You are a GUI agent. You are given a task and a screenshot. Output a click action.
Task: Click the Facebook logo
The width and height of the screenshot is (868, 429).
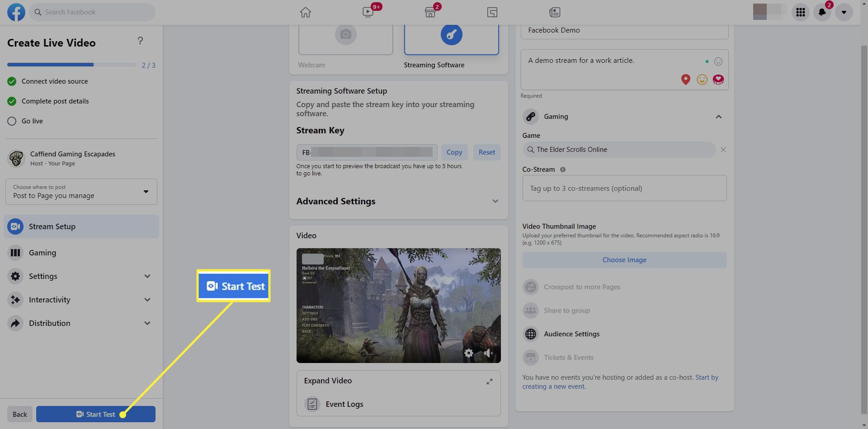pos(16,12)
